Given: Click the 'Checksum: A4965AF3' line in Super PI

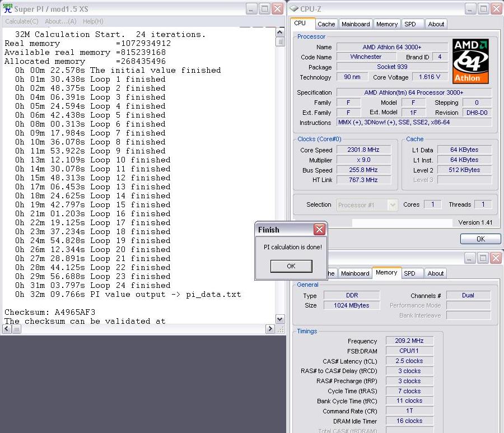Looking at the screenshot, I should tap(50, 312).
